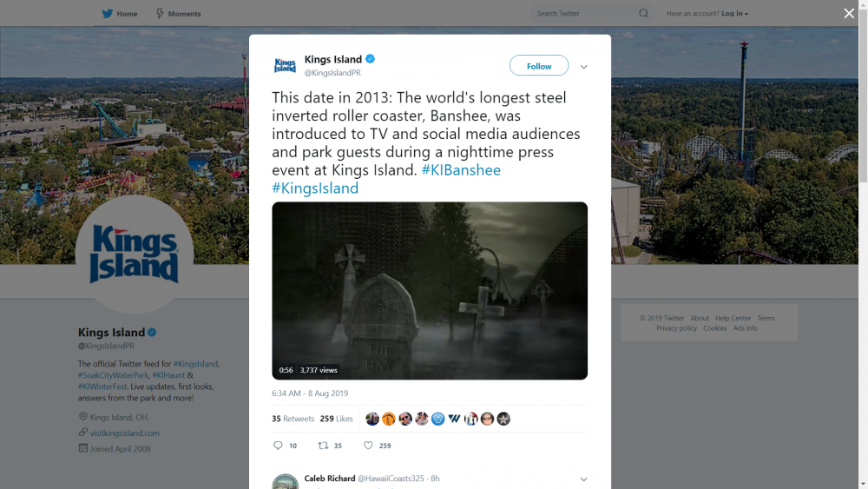Click the large Kings Island profile picture
The height and width of the screenshot is (489, 868).
click(x=135, y=254)
